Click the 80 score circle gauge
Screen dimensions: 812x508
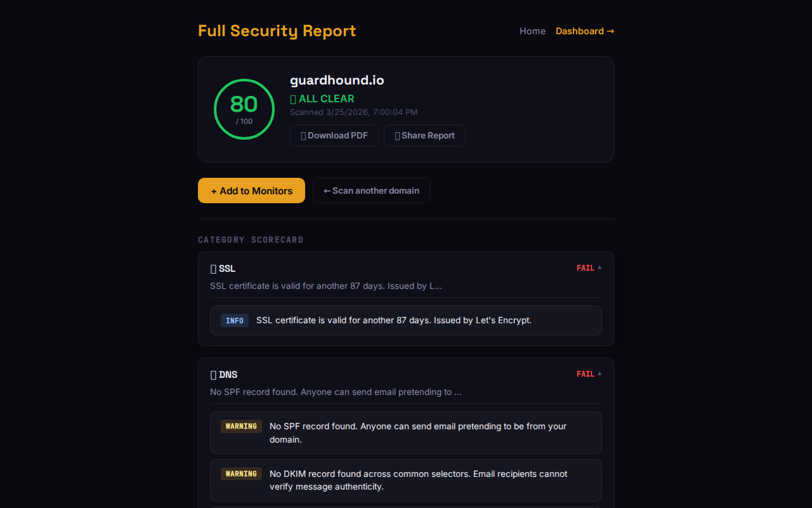tap(244, 109)
